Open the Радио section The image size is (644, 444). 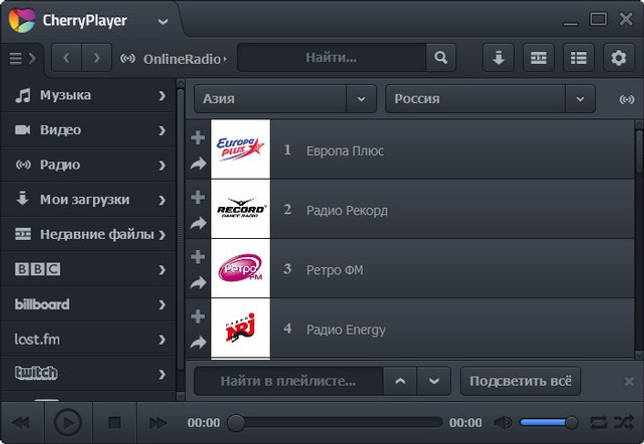point(88,165)
